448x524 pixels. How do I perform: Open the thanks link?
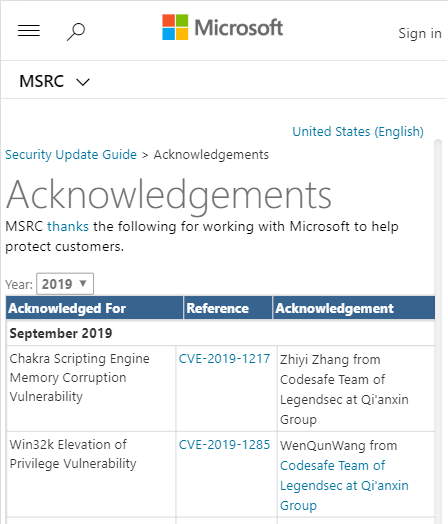tap(68, 227)
